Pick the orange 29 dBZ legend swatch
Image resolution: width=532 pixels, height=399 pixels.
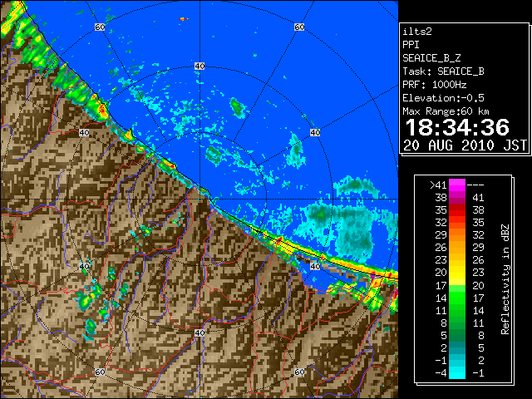(457, 234)
